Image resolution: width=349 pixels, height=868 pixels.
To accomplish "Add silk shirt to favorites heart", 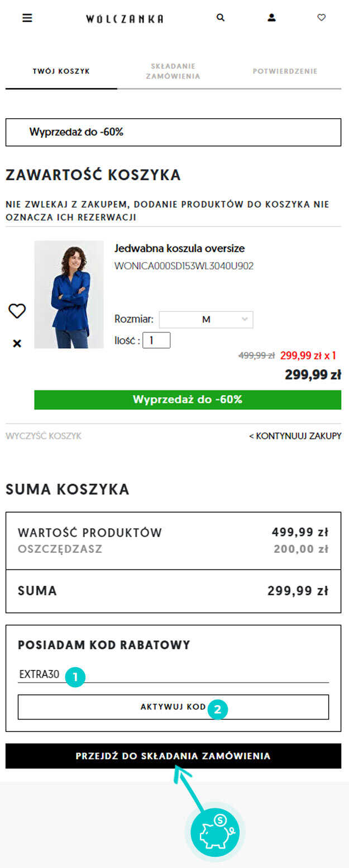I will (x=17, y=311).
